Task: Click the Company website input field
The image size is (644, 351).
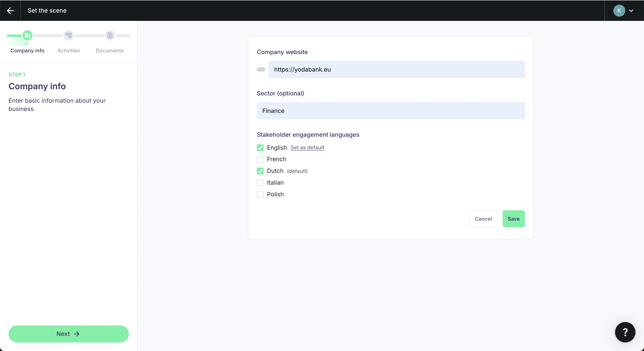Action: pyautogui.click(x=397, y=69)
